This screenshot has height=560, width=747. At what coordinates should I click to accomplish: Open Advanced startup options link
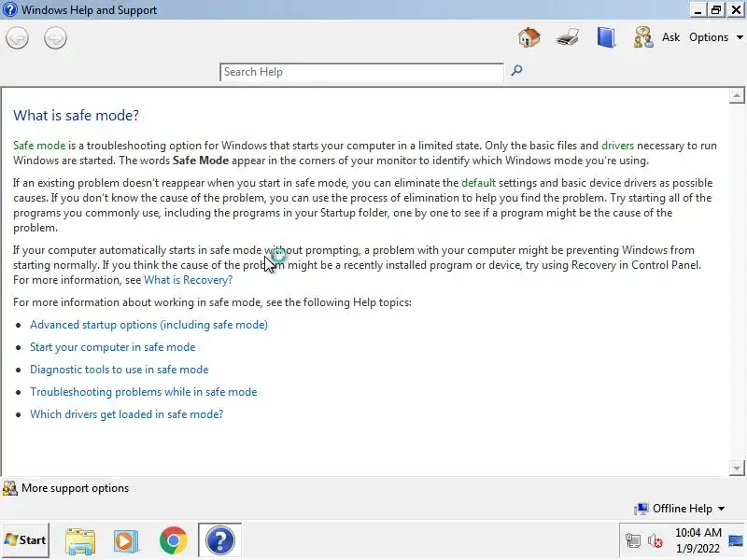click(148, 325)
